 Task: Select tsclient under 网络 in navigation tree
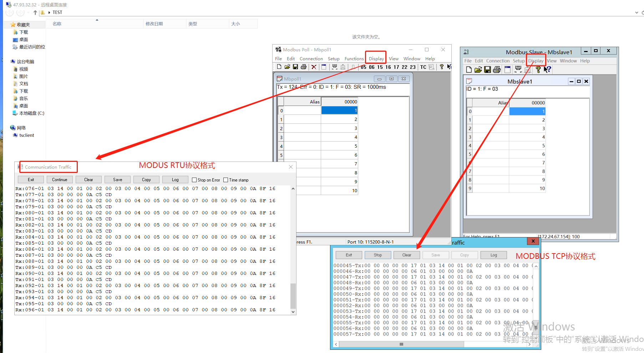(27, 135)
